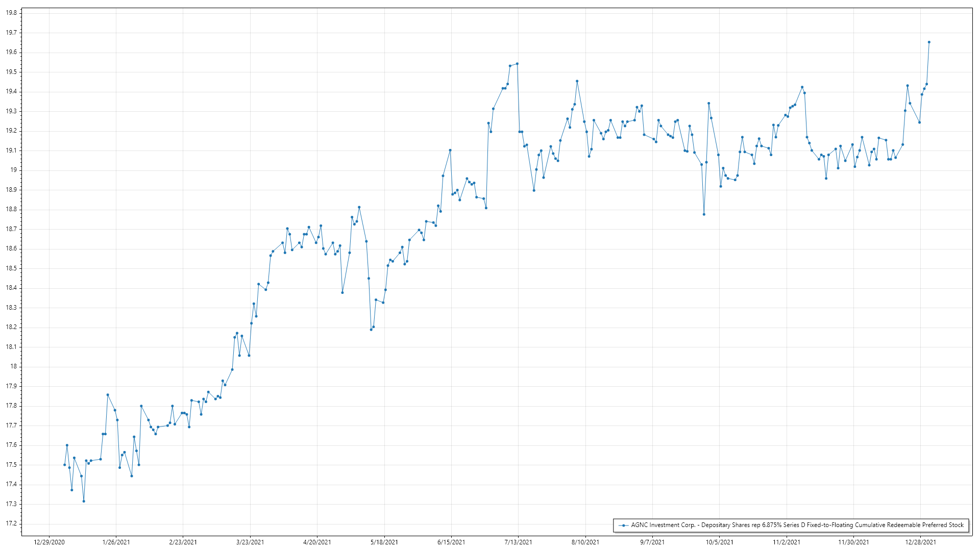980x551 pixels.
Task: Click the first data point at 17.5
Action: [64, 465]
